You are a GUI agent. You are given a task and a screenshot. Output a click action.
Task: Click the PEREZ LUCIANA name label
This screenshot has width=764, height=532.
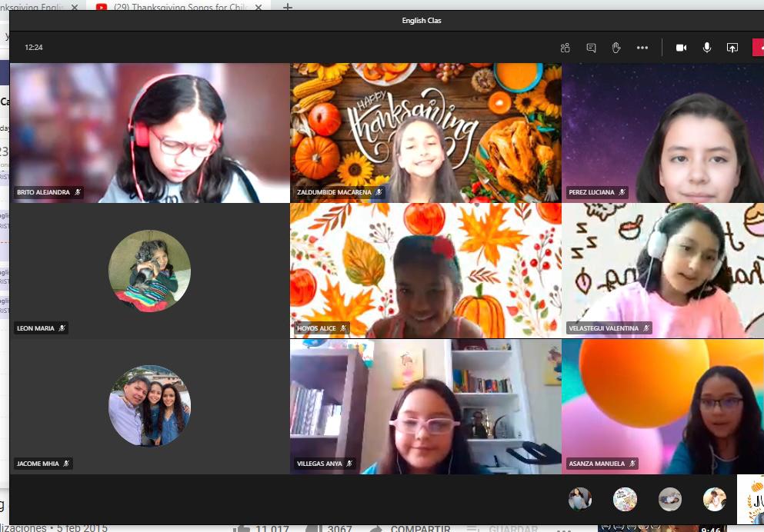coord(592,192)
